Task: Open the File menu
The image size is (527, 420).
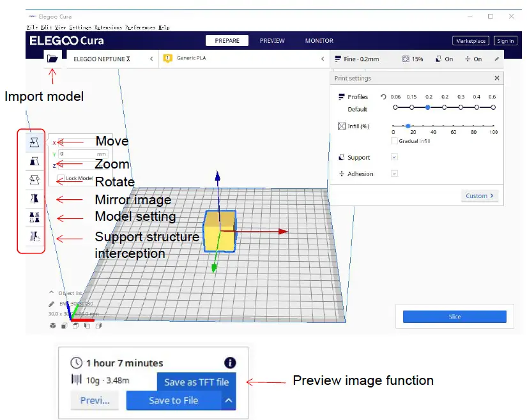Action: [32, 27]
